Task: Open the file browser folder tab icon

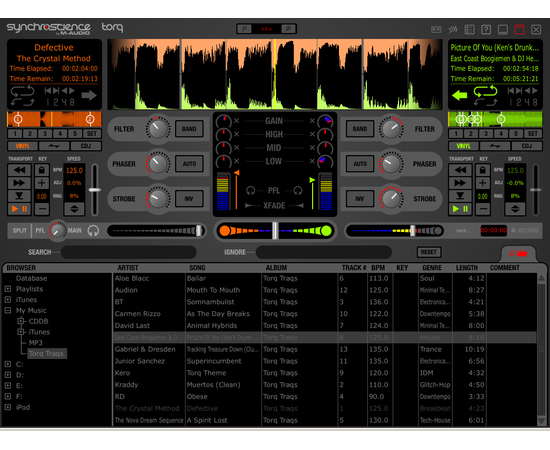Action: click(518, 253)
